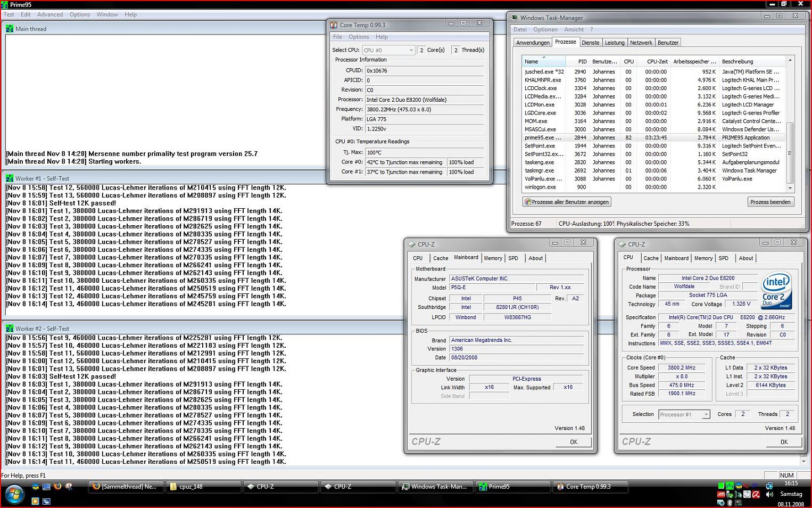This screenshot has height=508, width=812.
Task: Click the Prime95 scroll-down arrow beside Worker #2
Action: pyautogui.click(x=803, y=461)
